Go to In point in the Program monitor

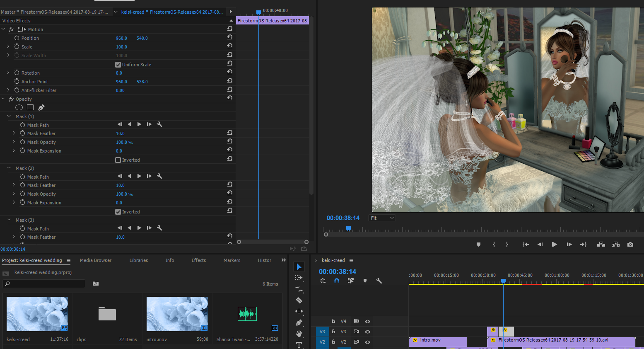[x=526, y=245]
